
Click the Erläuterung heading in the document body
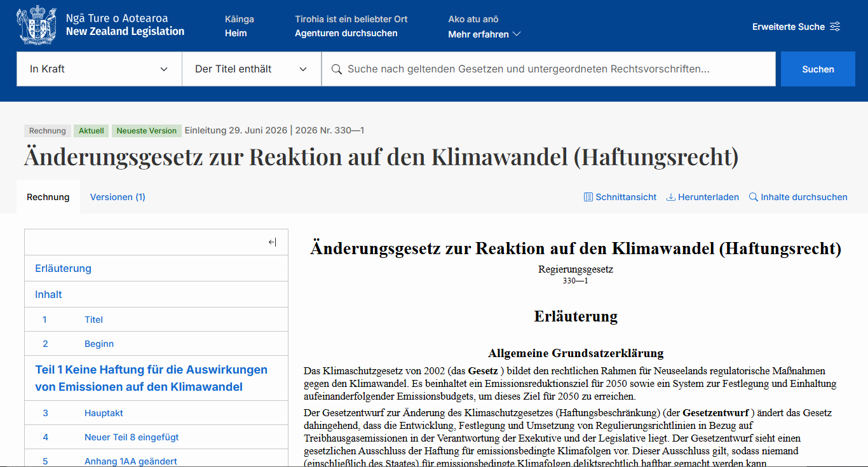point(576,316)
